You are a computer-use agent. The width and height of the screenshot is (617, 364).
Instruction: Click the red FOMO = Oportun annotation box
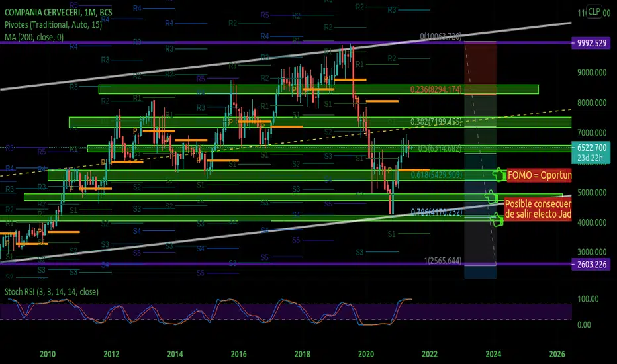click(539, 175)
